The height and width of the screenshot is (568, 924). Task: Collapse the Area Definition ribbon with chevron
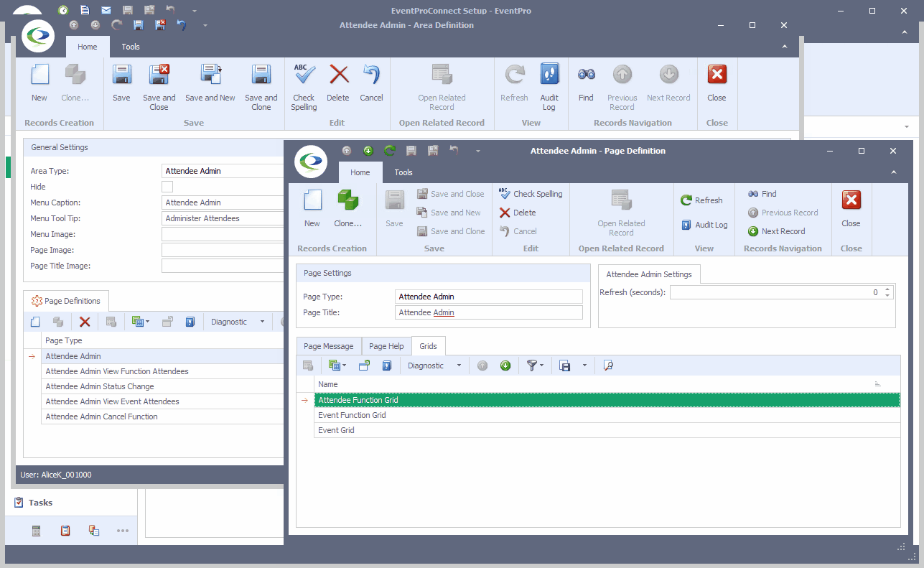point(784,47)
